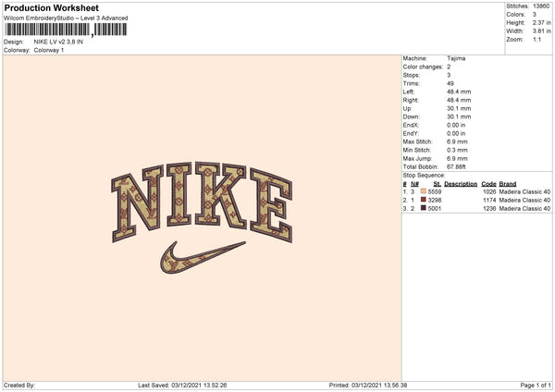Select thread code 1174
The image size is (555, 392).
(x=489, y=201)
